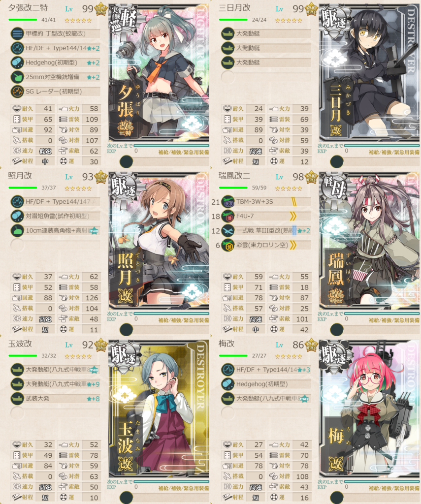Image resolution: width=421 pixels, height=504 pixels.
Task: Select Zuihou's TBM-3W+3S aircraft icon
Action: [227, 201]
